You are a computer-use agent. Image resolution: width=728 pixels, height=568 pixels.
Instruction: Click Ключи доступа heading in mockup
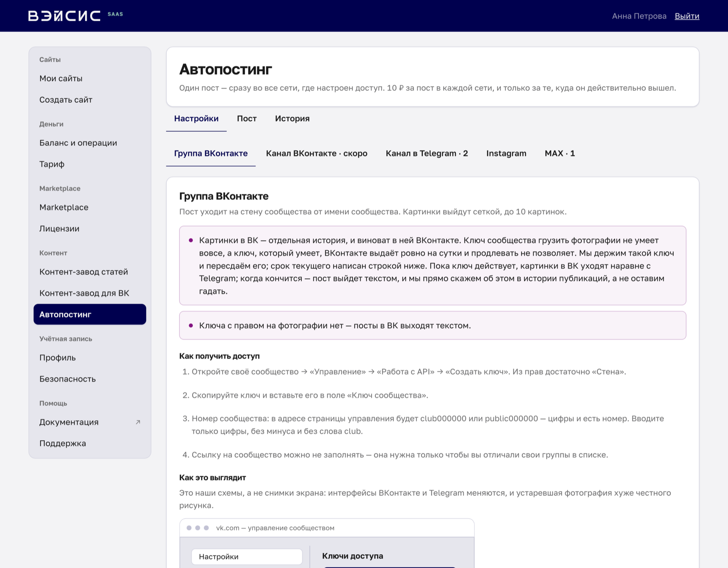click(353, 556)
